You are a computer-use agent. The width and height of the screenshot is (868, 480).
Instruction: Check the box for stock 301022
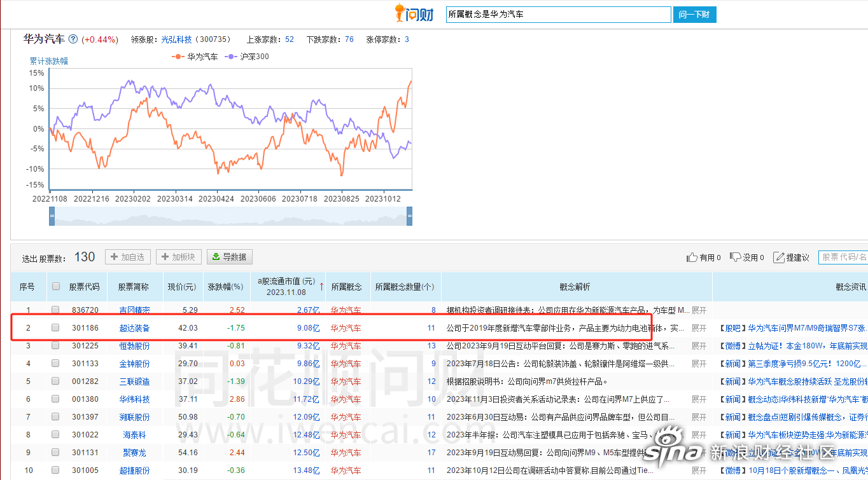56,435
